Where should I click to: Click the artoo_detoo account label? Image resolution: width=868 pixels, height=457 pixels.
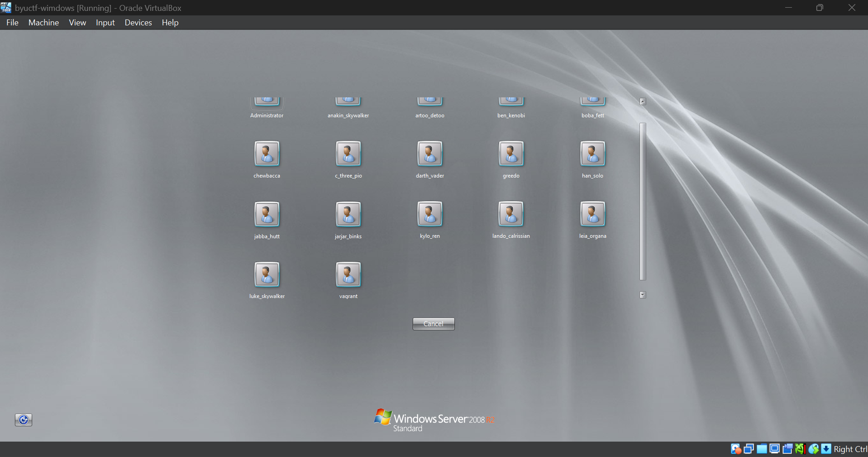(x=430, y=115)
